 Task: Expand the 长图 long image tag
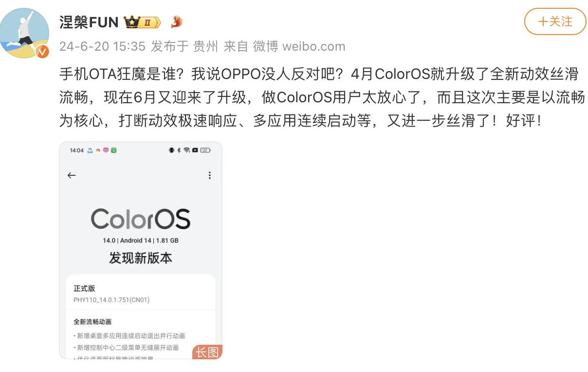[207, 352]
